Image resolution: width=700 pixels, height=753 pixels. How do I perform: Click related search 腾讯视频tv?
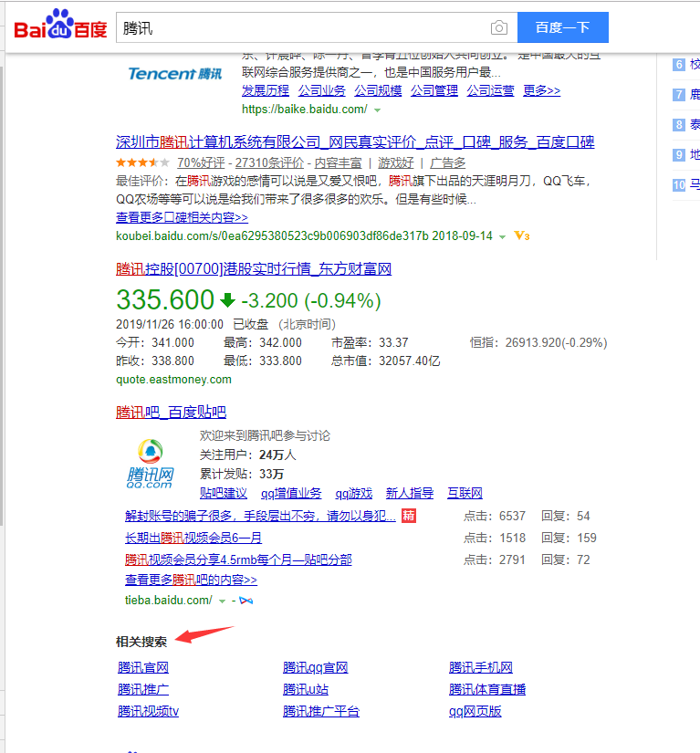pos(149,711)
